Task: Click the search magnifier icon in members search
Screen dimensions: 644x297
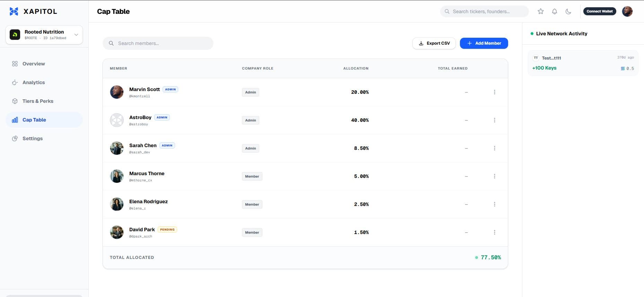Action: point(111,43)
